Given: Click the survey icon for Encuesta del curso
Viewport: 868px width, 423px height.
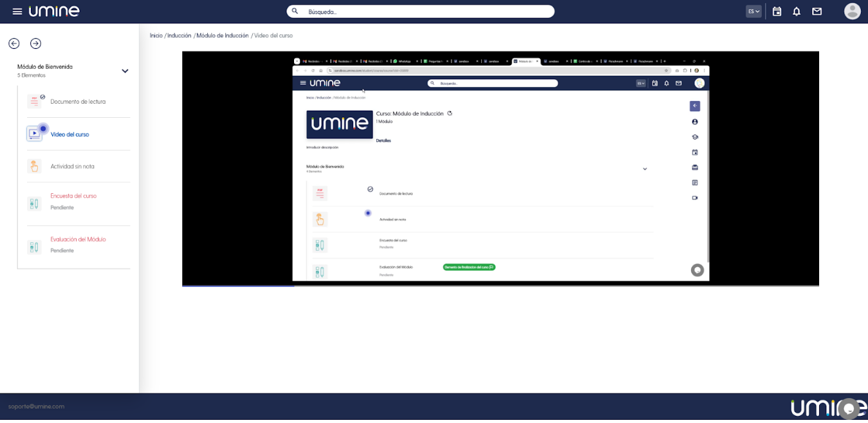Looking at the screenshot, I should (x=34, y=203).
